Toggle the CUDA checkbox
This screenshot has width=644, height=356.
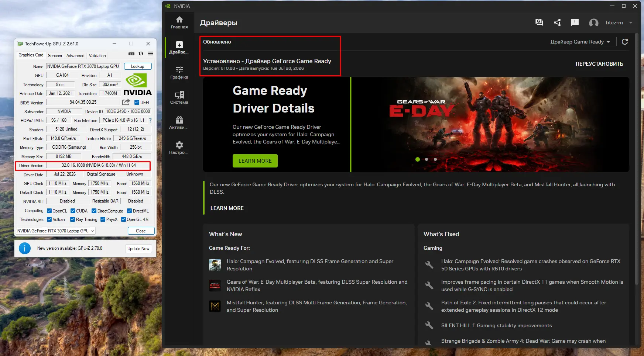click(x=73, y=211)
